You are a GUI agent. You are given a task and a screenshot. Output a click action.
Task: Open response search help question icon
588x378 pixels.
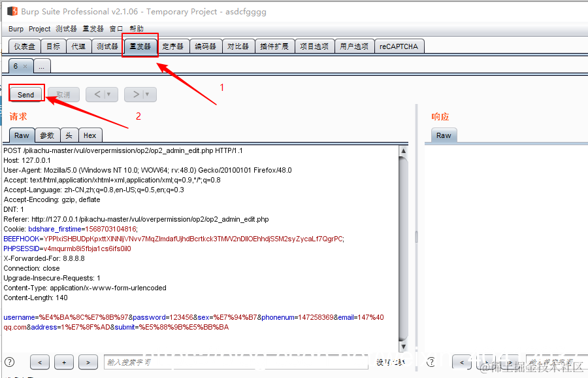(431, 362)
